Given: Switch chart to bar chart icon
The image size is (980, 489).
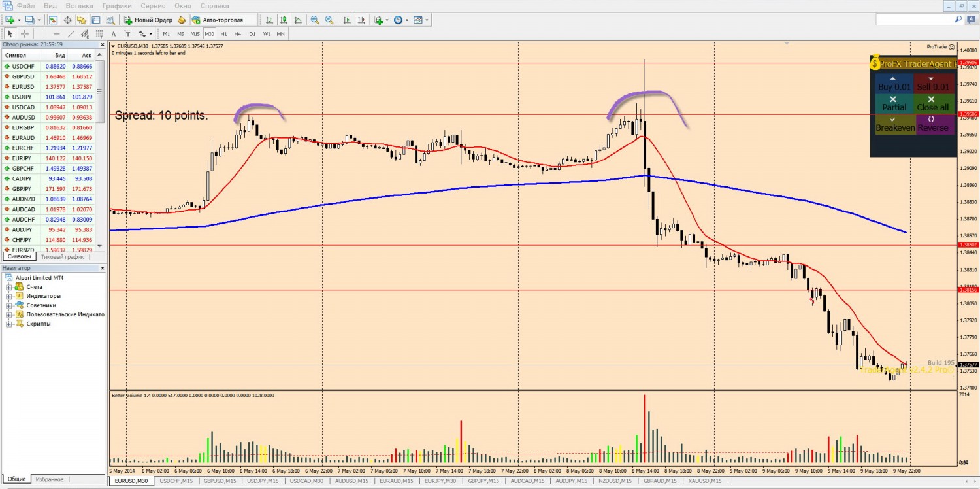Looking at the screenshot, I should 269,20.
